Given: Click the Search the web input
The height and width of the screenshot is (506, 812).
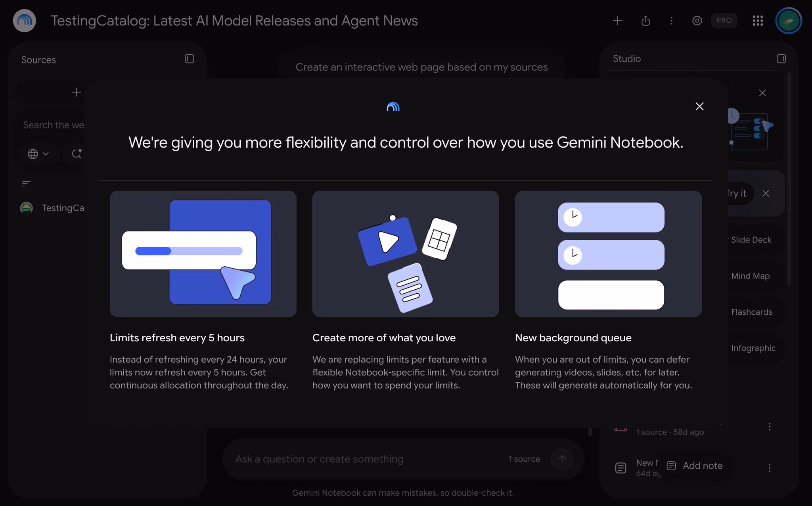Looking at the screenshot, I should pos(54,125).
